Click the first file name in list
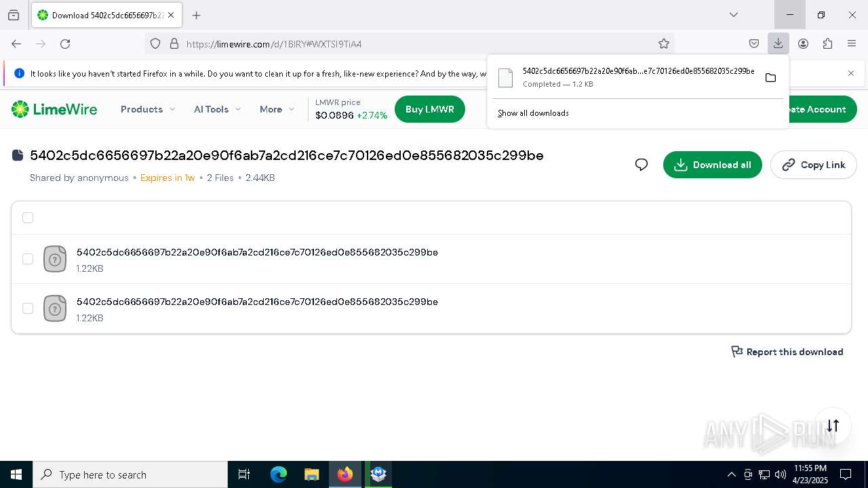This screenshot has width=868, height=488. tap(257, 252)
